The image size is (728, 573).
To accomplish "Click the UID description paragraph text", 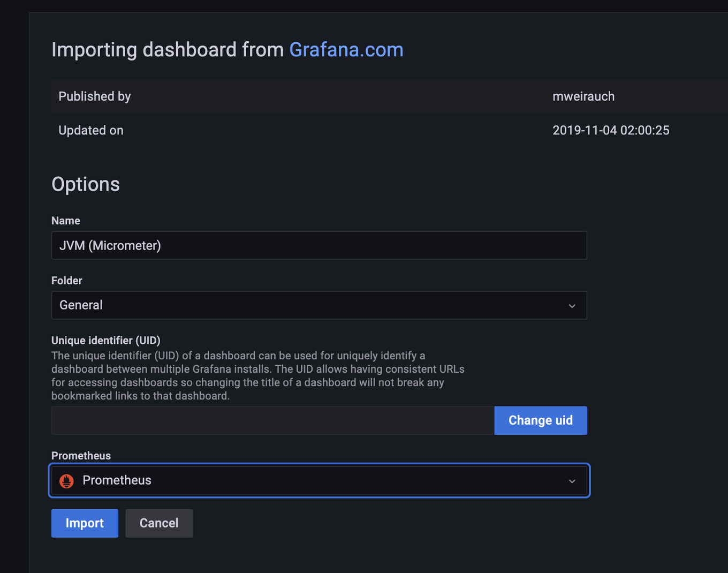I will tap(257, 375).
